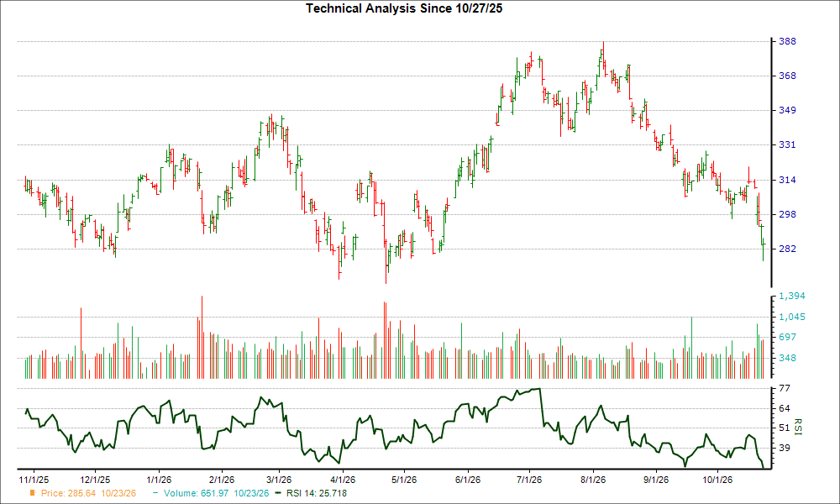Image resolution: width=840 pixels, height=504 pixels.
Task: Click the 1,045 volume axis label
Action: click(792, 317)
